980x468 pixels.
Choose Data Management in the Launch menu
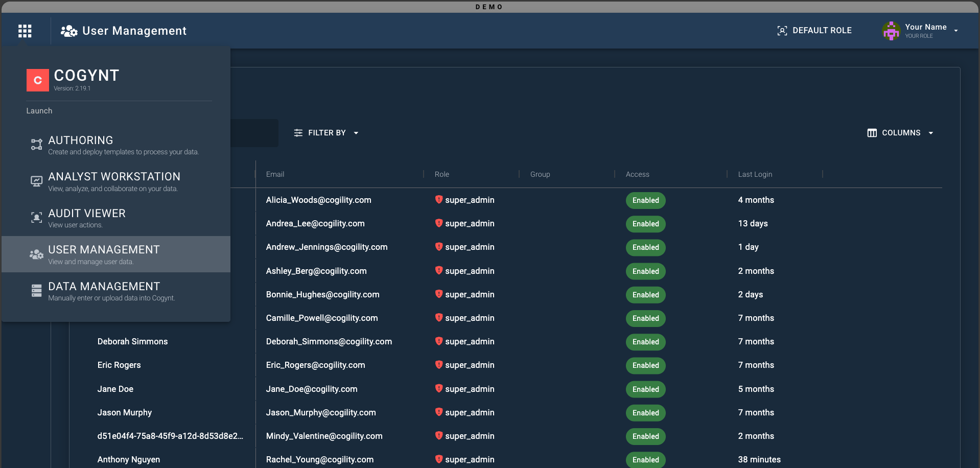104,291
